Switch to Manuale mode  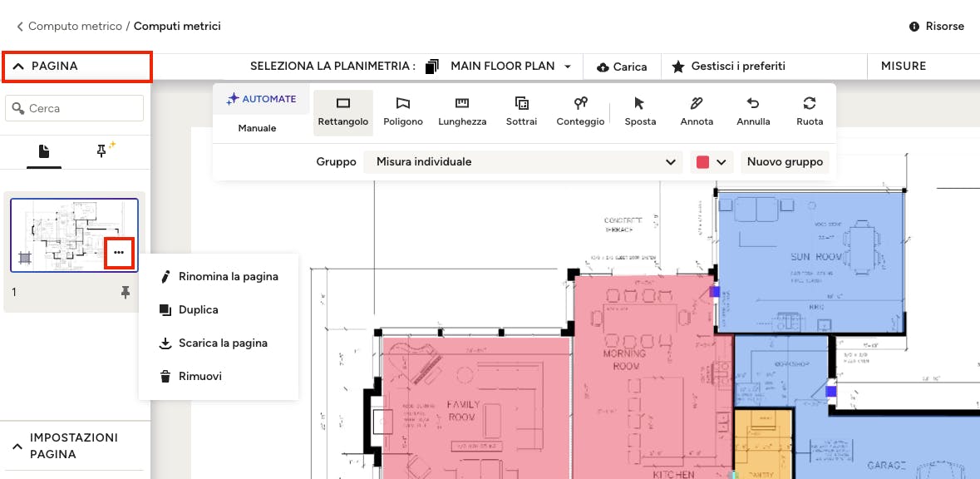[x=257, y=128]
